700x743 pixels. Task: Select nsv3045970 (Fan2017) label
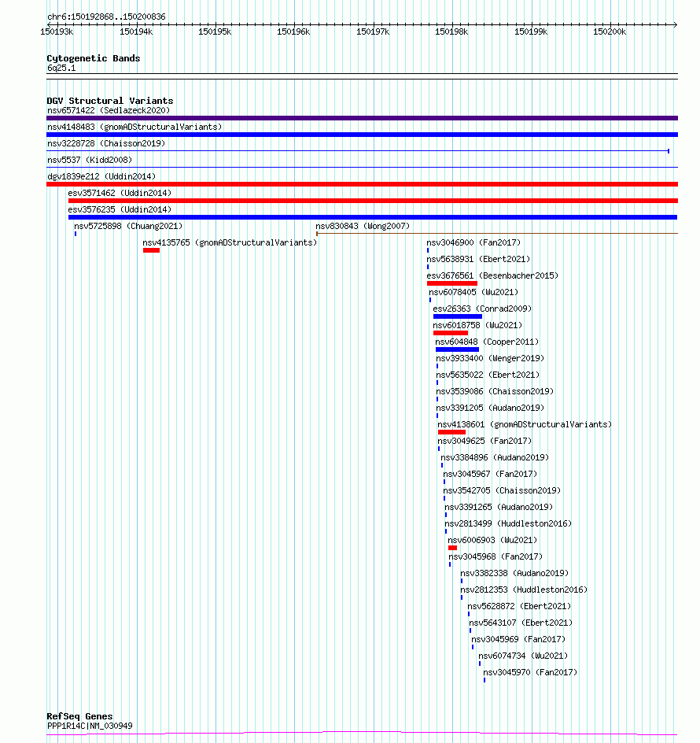[x=530, y=675]
